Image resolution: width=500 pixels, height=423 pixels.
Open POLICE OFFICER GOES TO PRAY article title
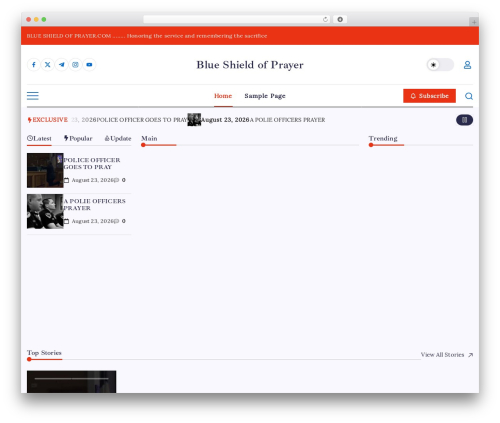pyautogui.click(x=92, y=163)
